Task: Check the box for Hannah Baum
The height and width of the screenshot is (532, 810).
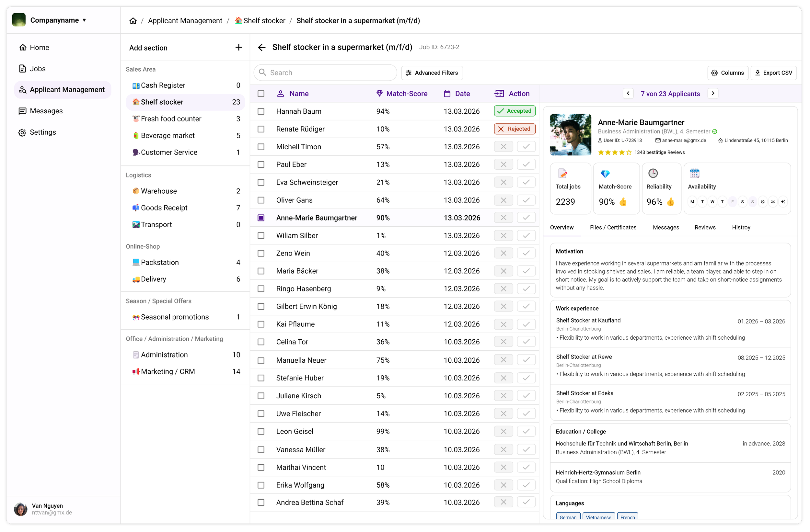Action: pyautogui.click(x=261, y=112)
